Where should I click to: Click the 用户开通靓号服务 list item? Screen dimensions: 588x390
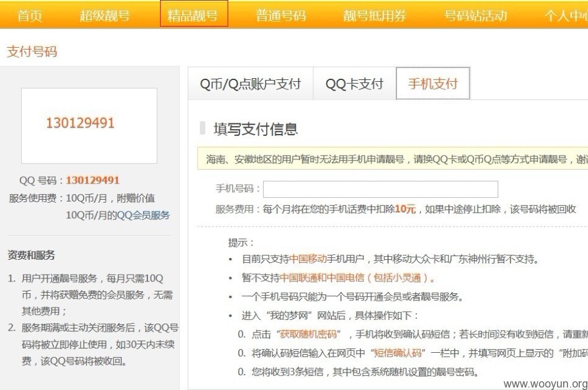(x=97, y=295)
